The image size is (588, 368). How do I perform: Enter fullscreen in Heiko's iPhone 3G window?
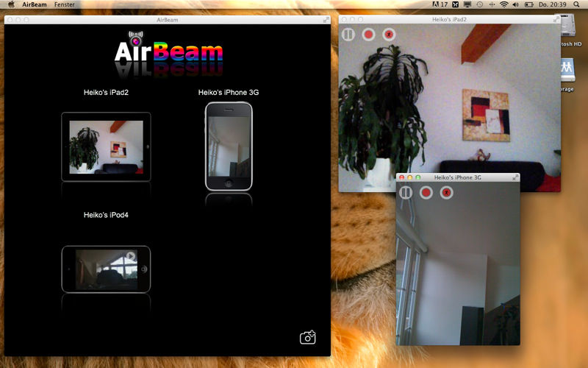[515, 177]
